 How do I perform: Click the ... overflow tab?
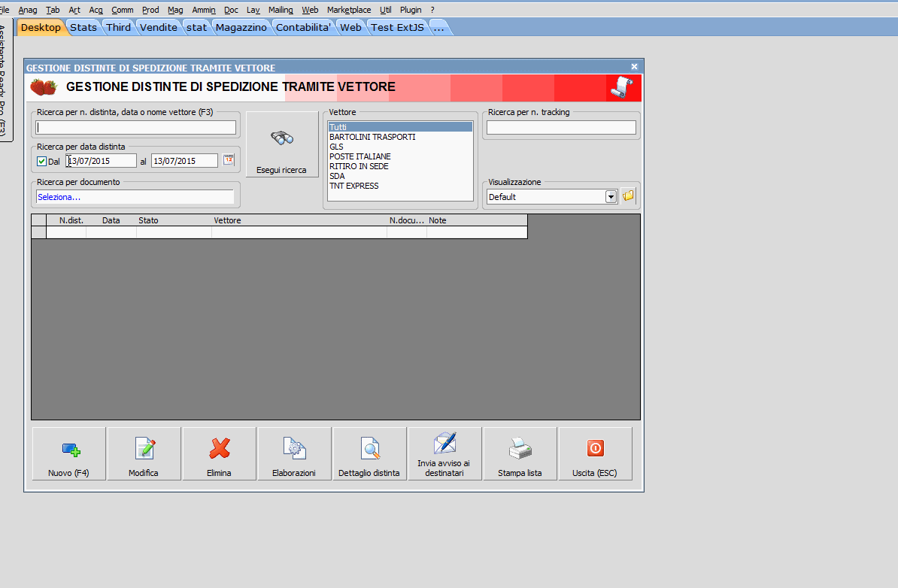(439, 28)
